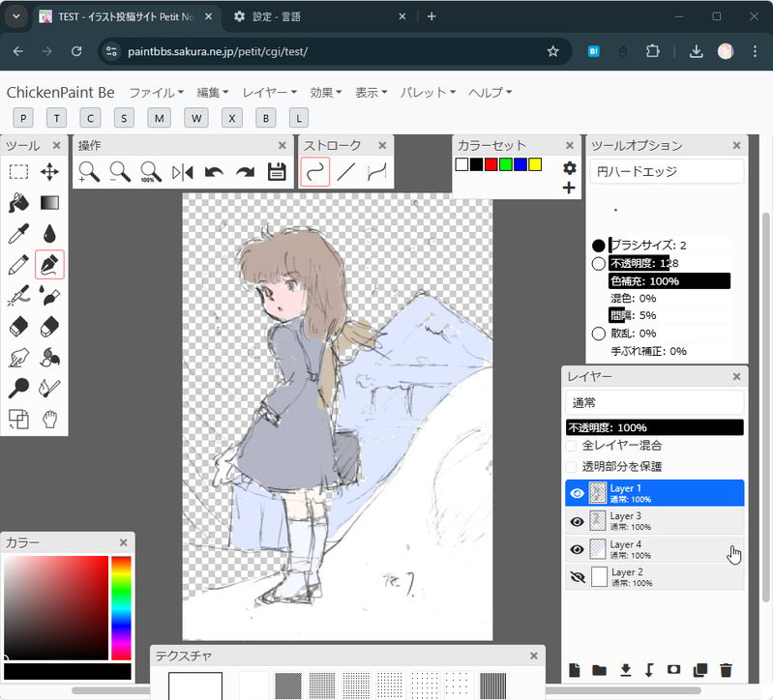The height and width of the screenshot is (700, 773).
Task: Expand the レイヤー menu
Action: (x=270, y=93)
